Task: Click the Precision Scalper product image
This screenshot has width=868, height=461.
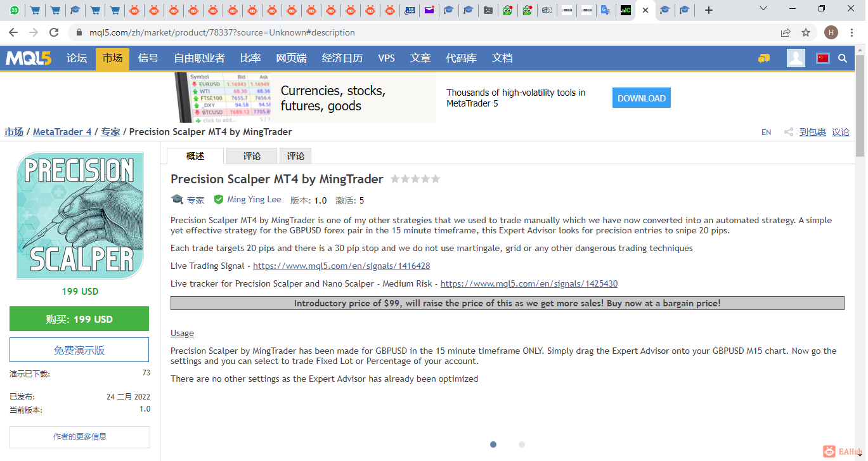Action: point(80,216)
